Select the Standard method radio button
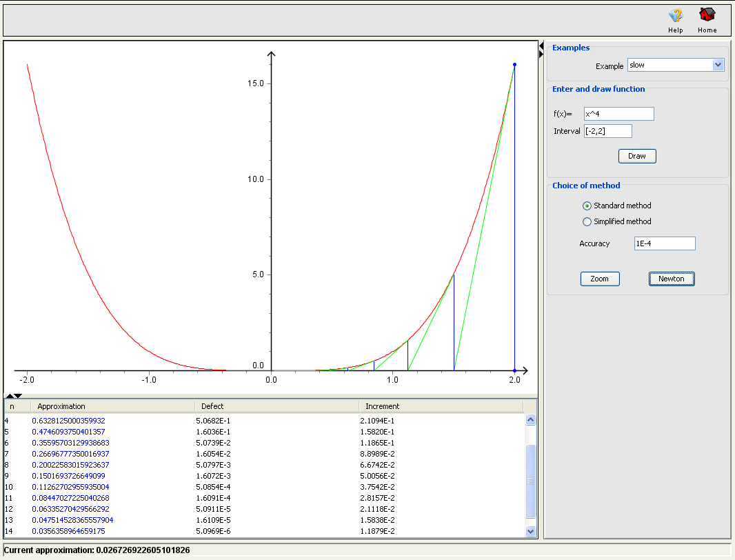This screenshot has height=560, width=735. pyautogui.click(x=587, y=206)
